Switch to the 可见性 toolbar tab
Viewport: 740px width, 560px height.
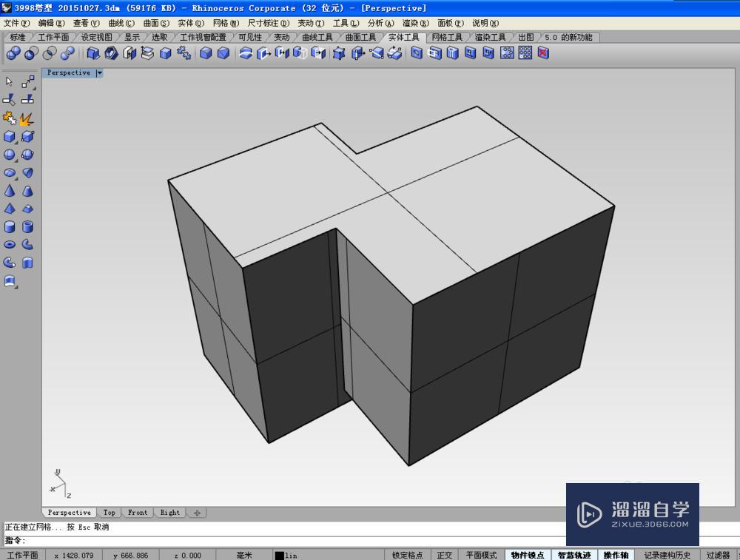[x=249, y=37]
